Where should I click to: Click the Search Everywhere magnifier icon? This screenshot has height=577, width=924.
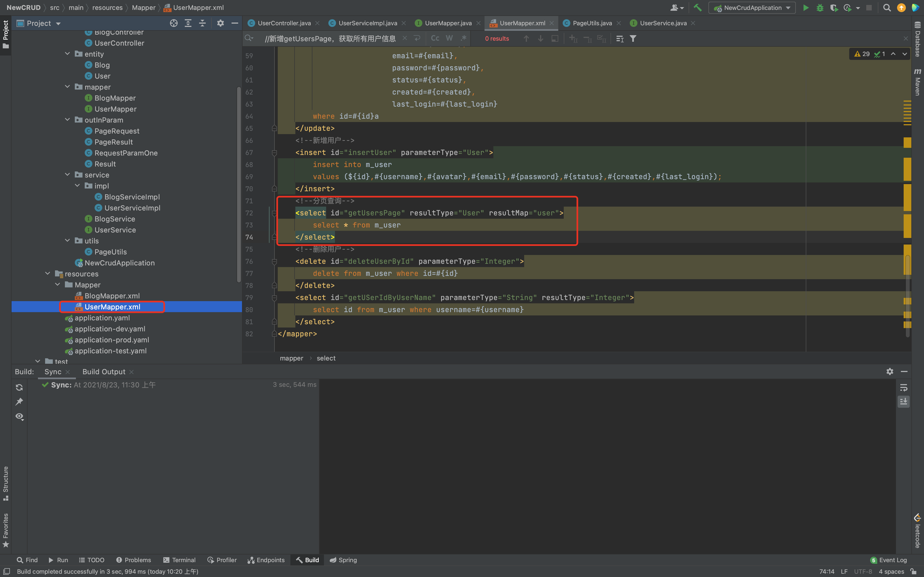click(x=887, y=8)
